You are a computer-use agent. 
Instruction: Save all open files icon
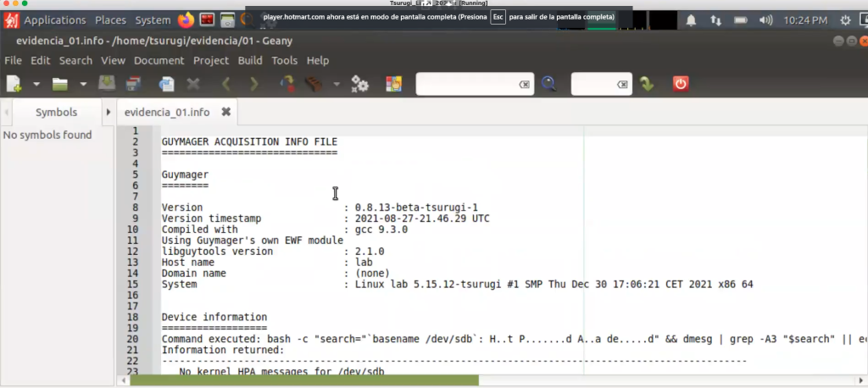[x=133, y=84]
